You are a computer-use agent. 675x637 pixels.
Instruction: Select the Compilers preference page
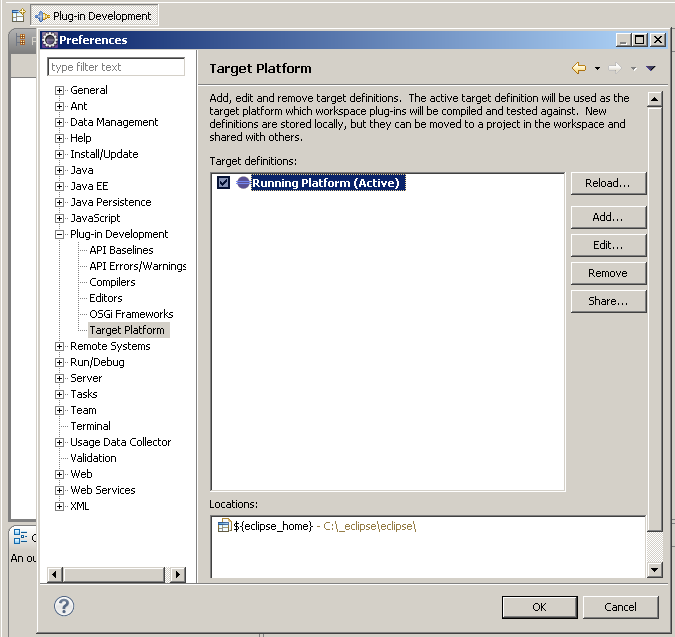pyautogui.click(x=112, y=282)
